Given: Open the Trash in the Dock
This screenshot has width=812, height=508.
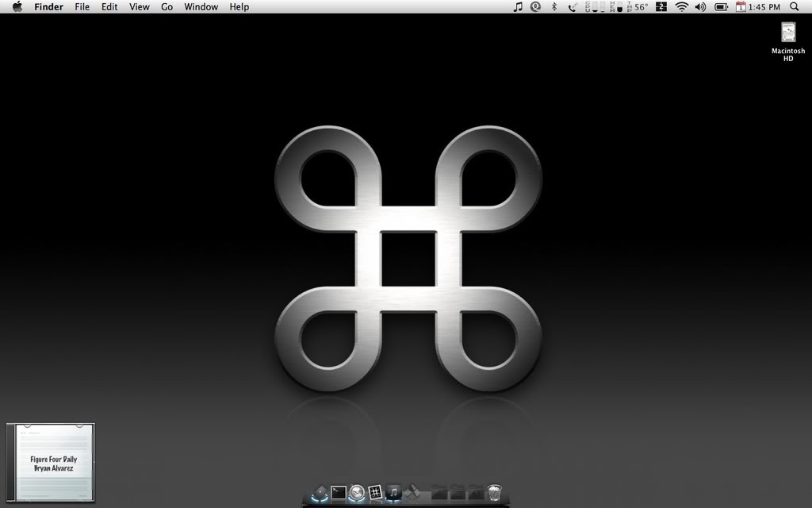Looking at the screenshot, I should pos(495,492).
